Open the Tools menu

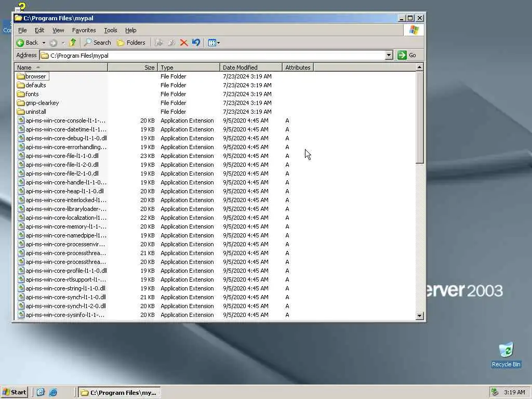[110, 30]
